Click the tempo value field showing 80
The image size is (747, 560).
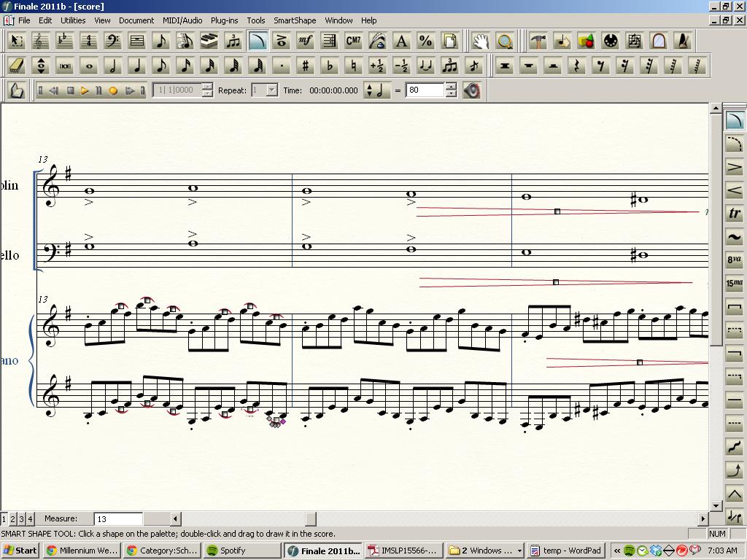tap(425, 90)
